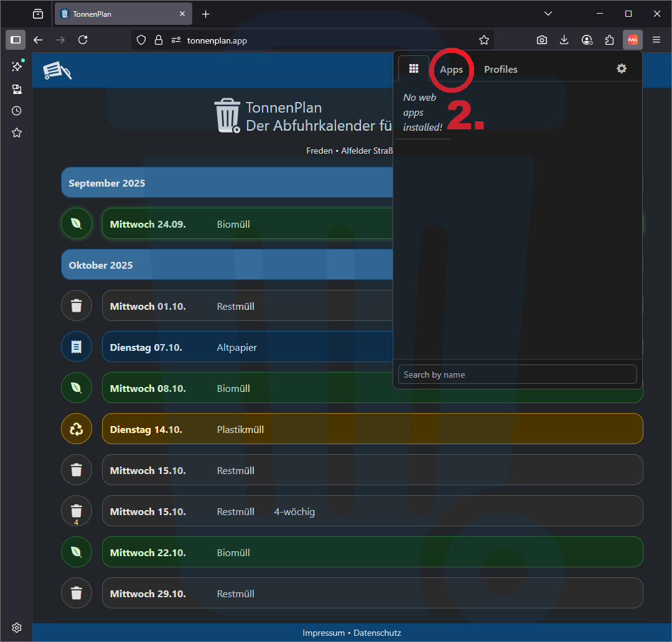Click the garbage truck logo in header
This screenshot has width=672, height=642.
pos(57,70)
